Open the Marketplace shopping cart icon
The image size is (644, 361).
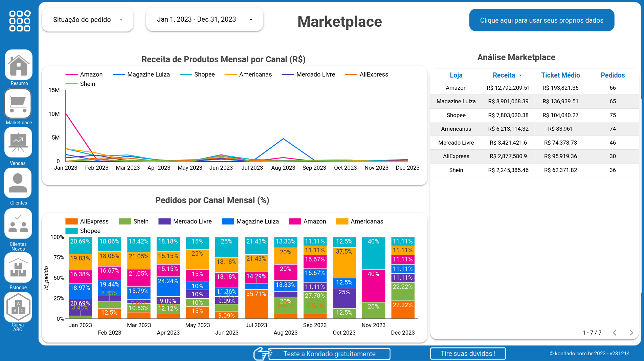(18, 103)
